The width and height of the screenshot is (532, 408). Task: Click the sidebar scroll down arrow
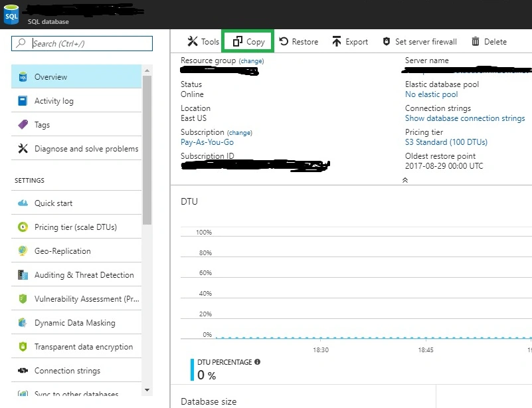click(147, 390)
